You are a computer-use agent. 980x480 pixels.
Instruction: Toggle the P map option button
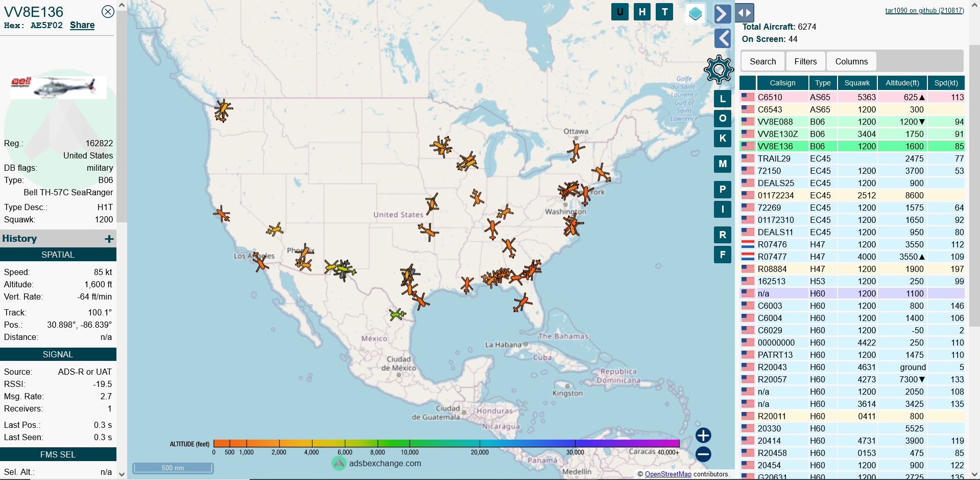[723, 189]
